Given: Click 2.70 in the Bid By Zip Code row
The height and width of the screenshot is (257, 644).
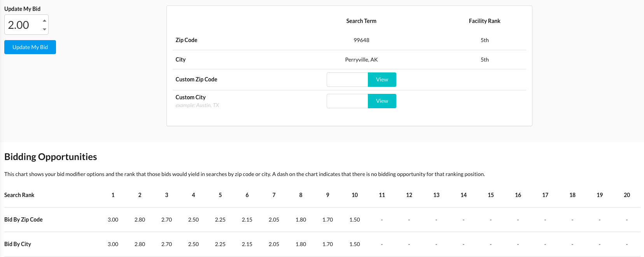Looking at the screenshot, I should [x=167, y=220].
